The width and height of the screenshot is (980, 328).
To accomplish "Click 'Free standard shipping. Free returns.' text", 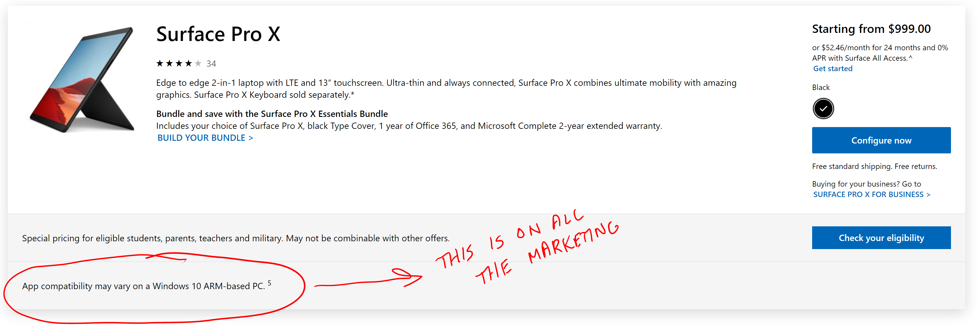I will (874, 167).
